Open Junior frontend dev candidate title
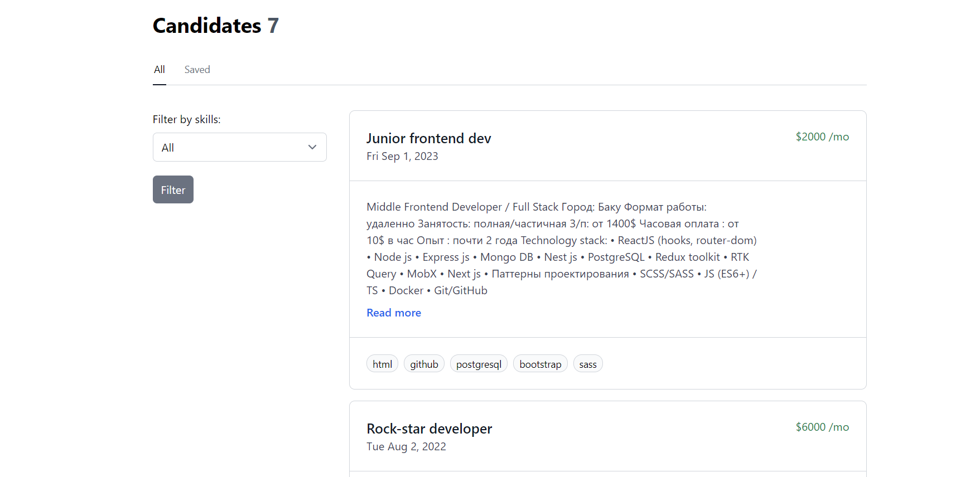This screenshot has width=980, height=477. pos(429,138)
